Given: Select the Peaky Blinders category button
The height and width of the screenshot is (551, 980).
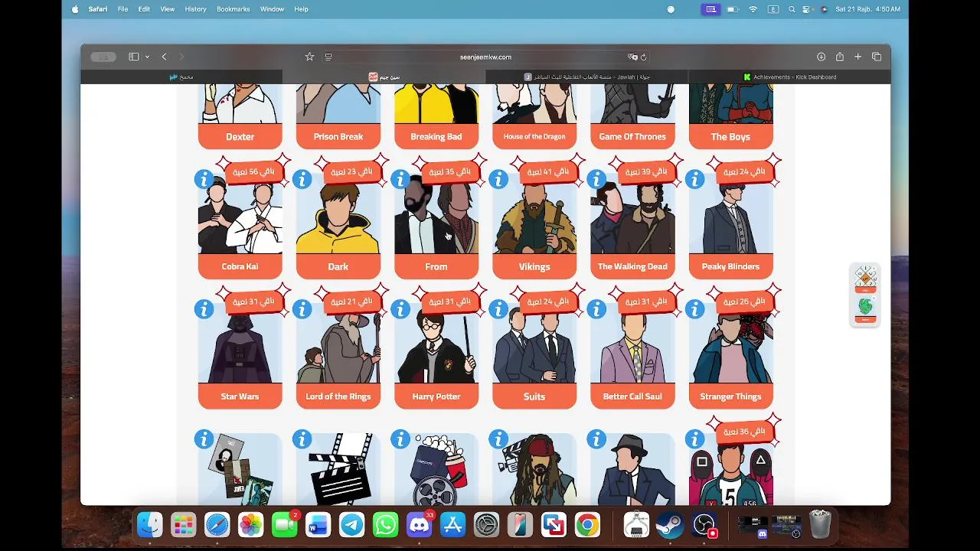Looking at the screenshot, I should click(730, 266).
